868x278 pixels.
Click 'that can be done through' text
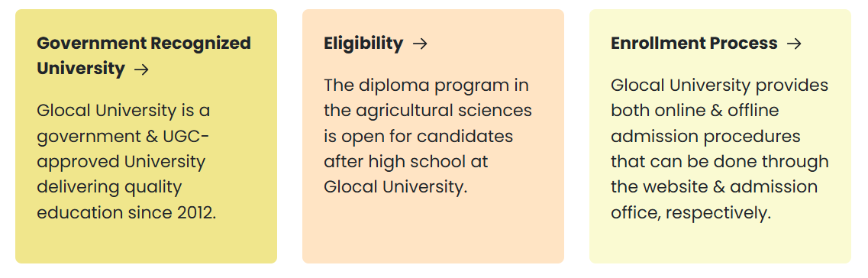point(720,162)
